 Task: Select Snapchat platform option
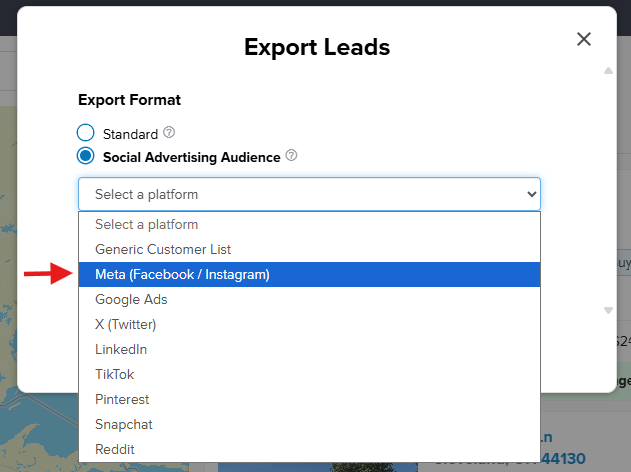124,424
